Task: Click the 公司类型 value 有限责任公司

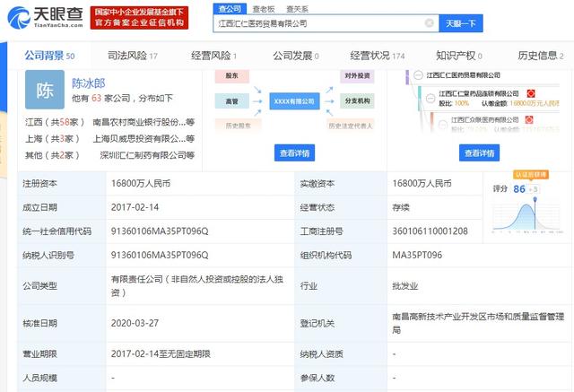Action: coord(197,286)
